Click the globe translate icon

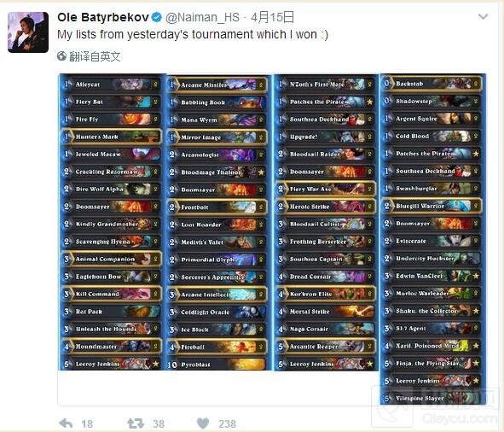coord(61,56)
